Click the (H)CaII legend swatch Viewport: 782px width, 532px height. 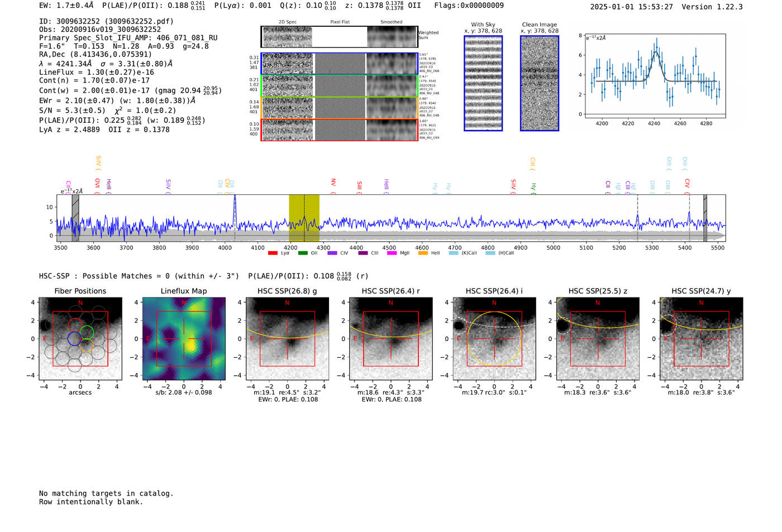point(490,253)
